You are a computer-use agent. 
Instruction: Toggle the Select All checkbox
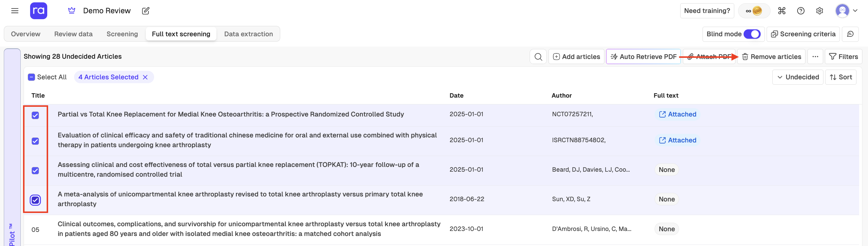tap(31, 77)
